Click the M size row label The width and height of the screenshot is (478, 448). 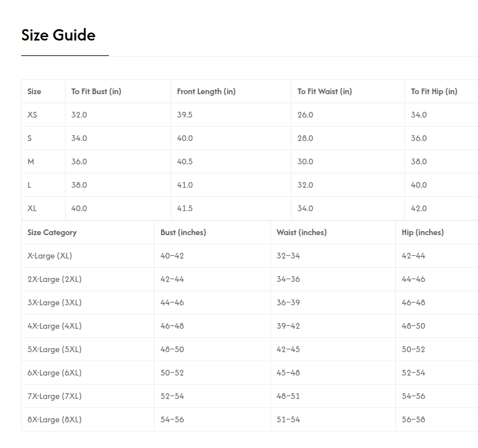coord(31,162)
